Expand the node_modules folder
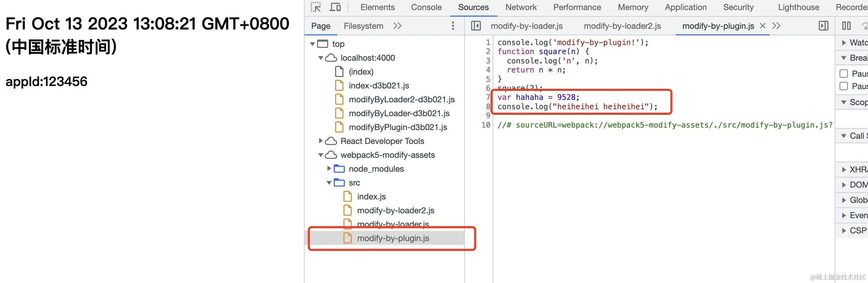The height and width of the screenshot is (283, 868). (329, 169)
